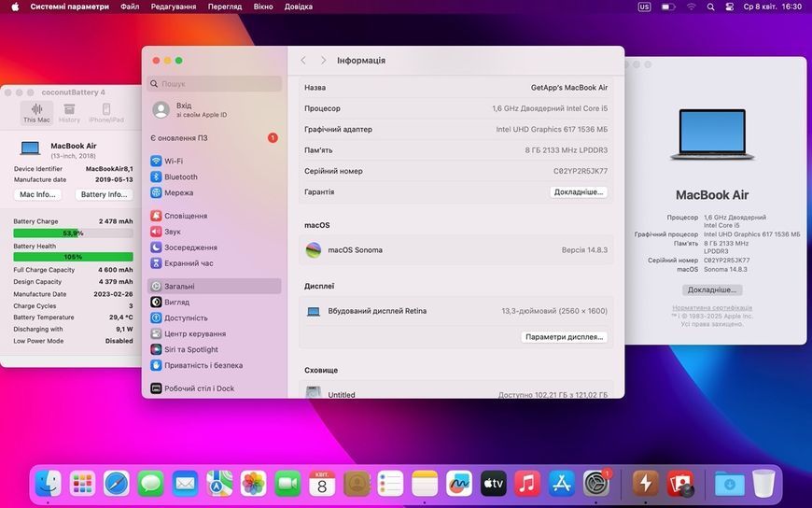The height and width of the screenshot is (508, 812).
Task: Open Нормативна сертифікація link
Action: point(712,308)
